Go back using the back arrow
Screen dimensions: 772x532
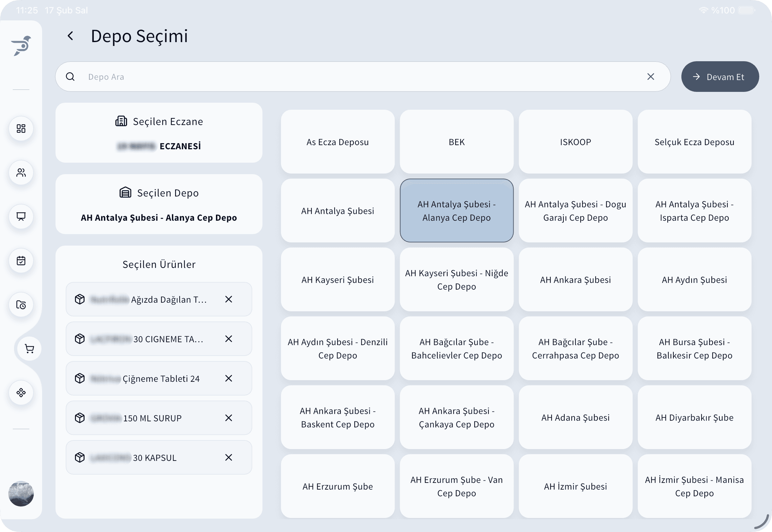(70, 36)
